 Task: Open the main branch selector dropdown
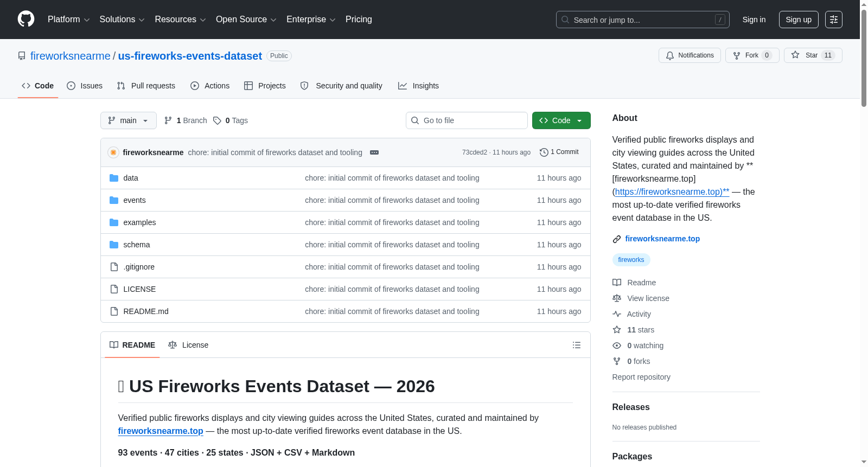pyautogui.click(x=129, y=120)
